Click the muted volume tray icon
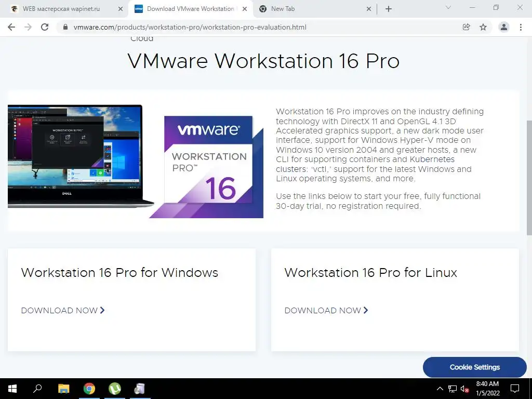Image resolution: width=532 pixels, height=399 pixels. pos(465,389)
